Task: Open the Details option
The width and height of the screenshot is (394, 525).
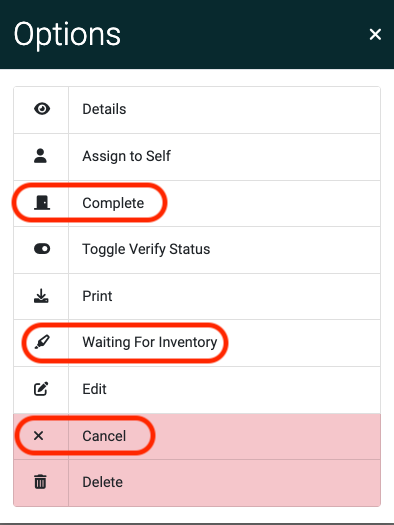Action: (x=197, y=110)
